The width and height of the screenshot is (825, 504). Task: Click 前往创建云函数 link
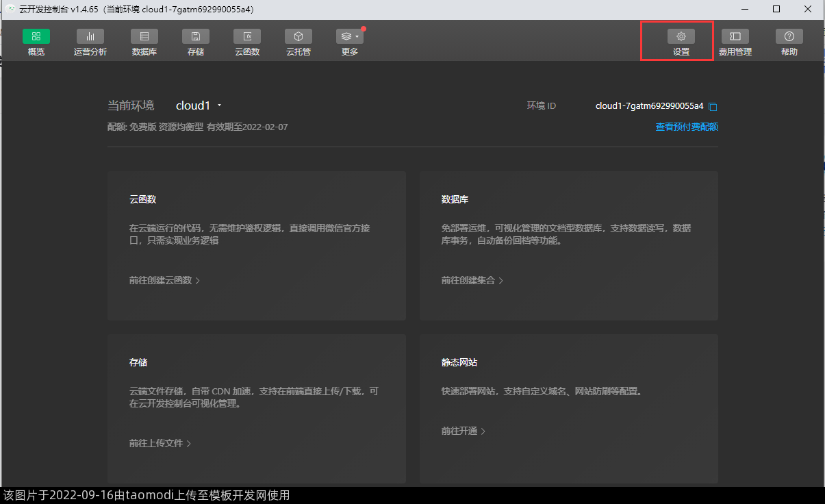click(164, 280)
